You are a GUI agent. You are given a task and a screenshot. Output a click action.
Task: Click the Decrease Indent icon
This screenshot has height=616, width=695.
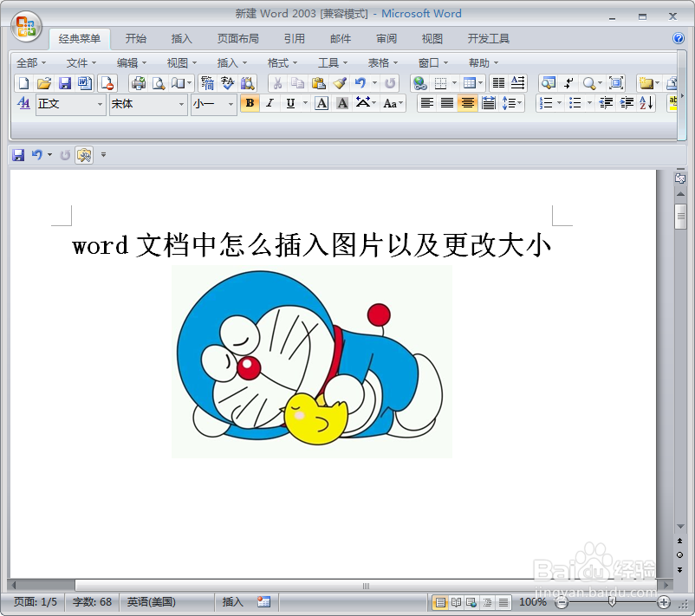(x=606, y=104)
